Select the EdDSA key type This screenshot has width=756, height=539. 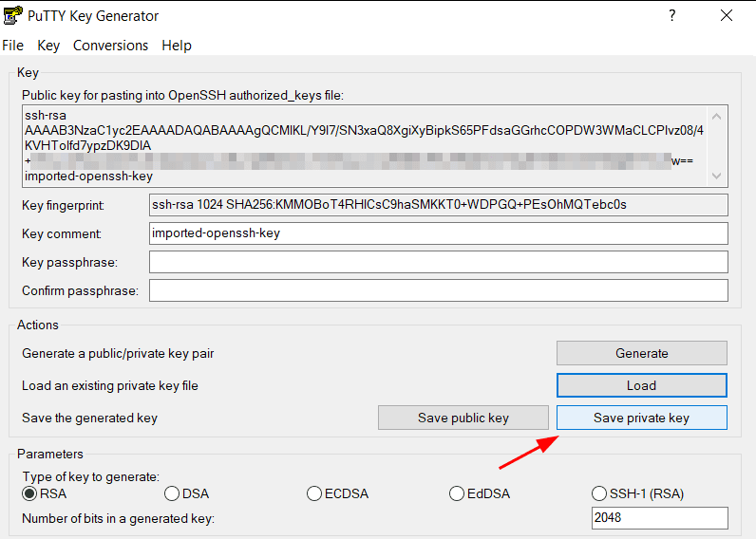(x=457, y=493)
